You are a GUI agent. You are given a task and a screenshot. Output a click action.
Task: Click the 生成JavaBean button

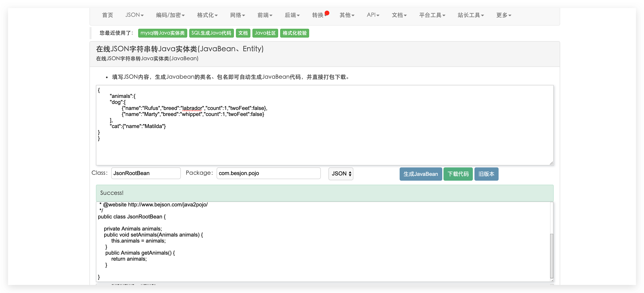coord(420,174)
